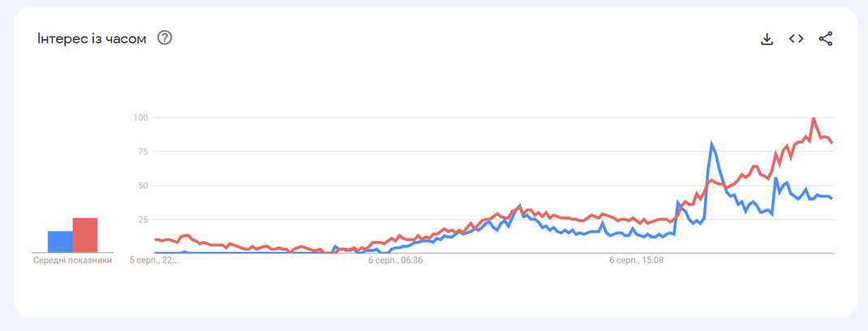Click the "6 серп., 15:08" time label
The height and width of the screenshot is (331, 868).
coord(636,260)
